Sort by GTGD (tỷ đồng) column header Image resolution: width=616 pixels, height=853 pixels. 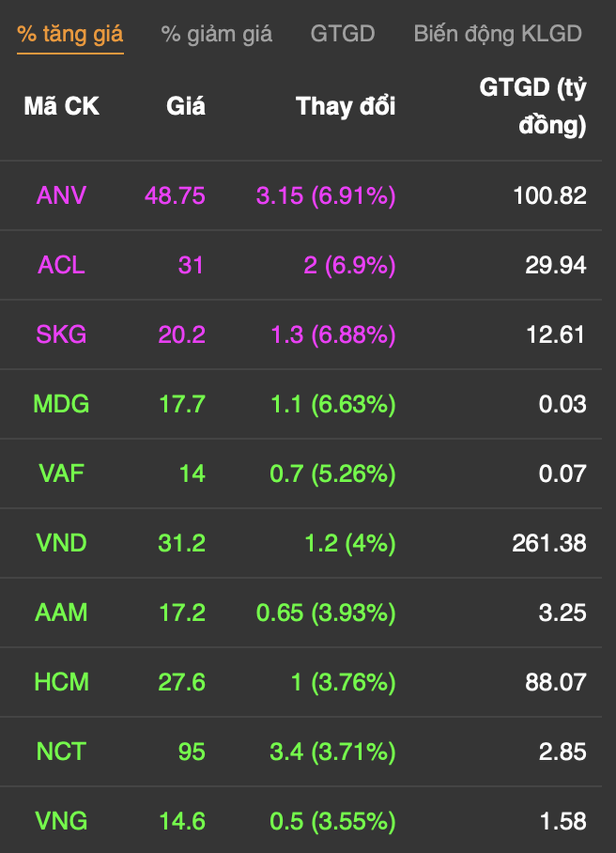533,106
